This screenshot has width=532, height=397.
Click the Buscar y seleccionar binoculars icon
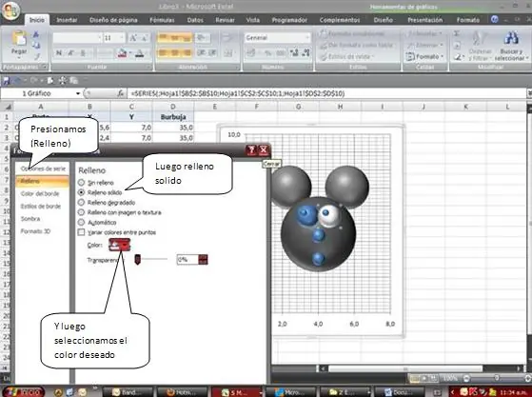point(511,38)
